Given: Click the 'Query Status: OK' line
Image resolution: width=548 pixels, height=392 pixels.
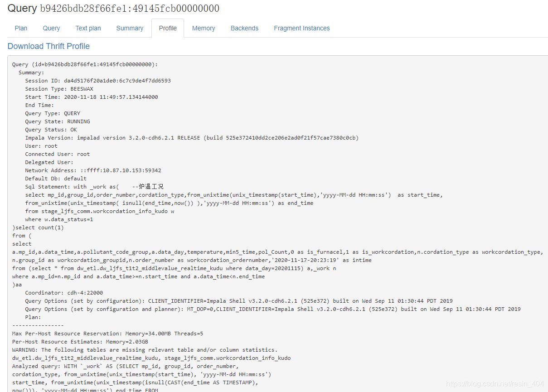Looking at the screenshot, I should 51,130.
